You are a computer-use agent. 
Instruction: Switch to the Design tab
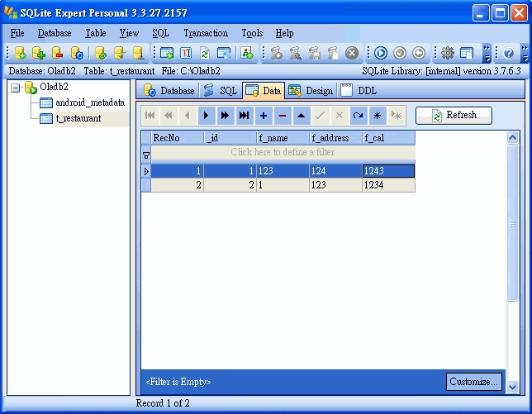tap(311, 91)
